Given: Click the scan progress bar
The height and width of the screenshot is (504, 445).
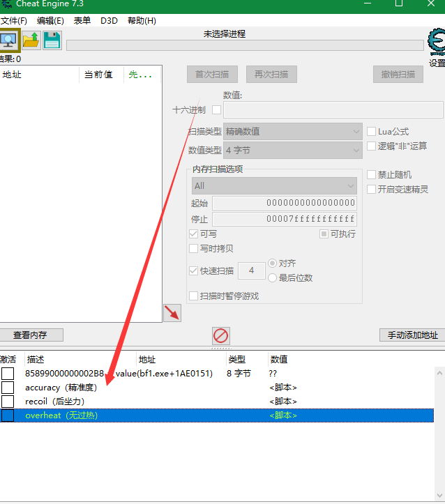Looking at the screenshot, I should (x=245, y=45).
